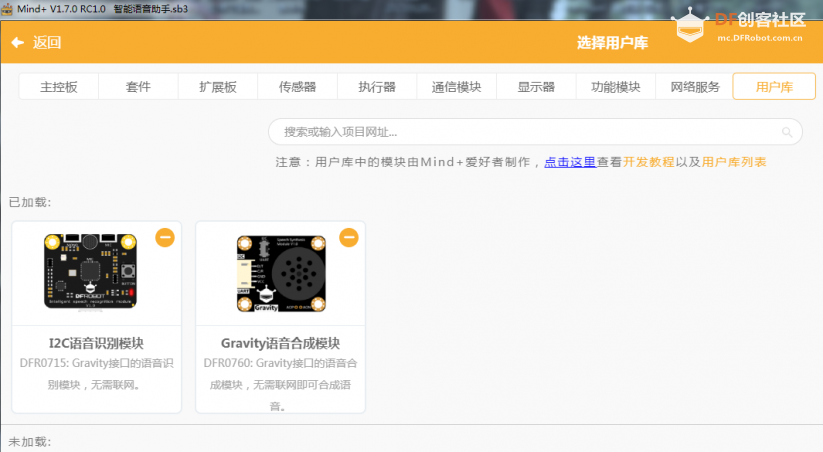Remove the Gravity语音合成模块 with its minus icon
Screen dimensions: 823x452
[x=349, y=237]
